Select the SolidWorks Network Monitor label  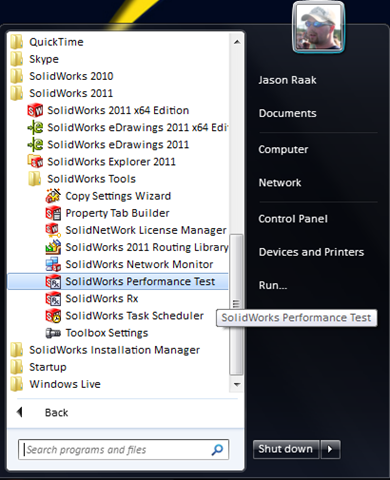pyautogui.click(x=139, y=264)
